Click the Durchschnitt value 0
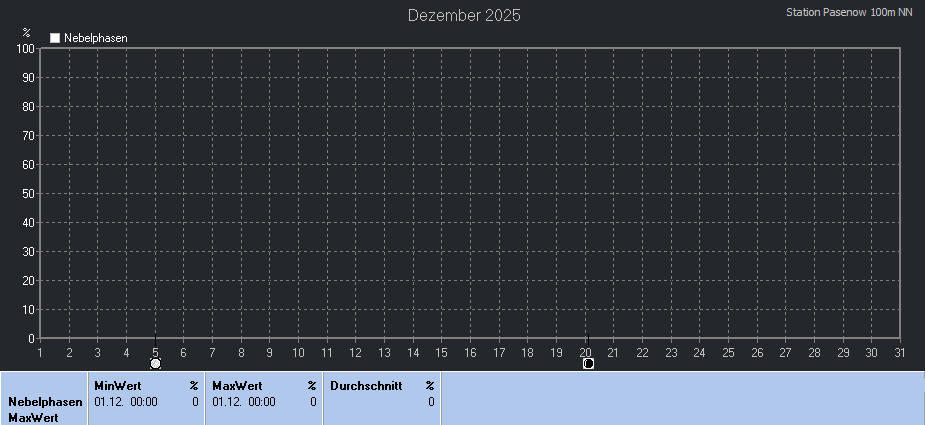This screenshot has width=925, height=425. [x=431, y=402]
